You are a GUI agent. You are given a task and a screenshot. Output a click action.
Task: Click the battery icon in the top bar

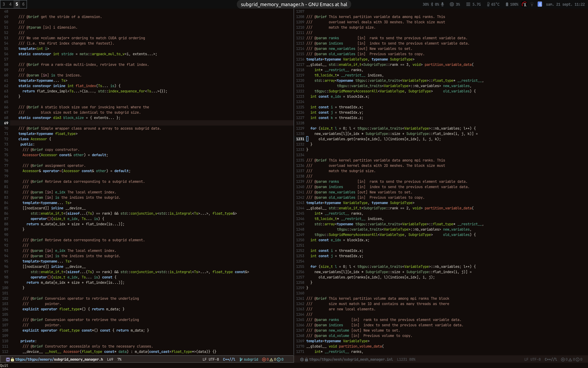coord(507,4)
